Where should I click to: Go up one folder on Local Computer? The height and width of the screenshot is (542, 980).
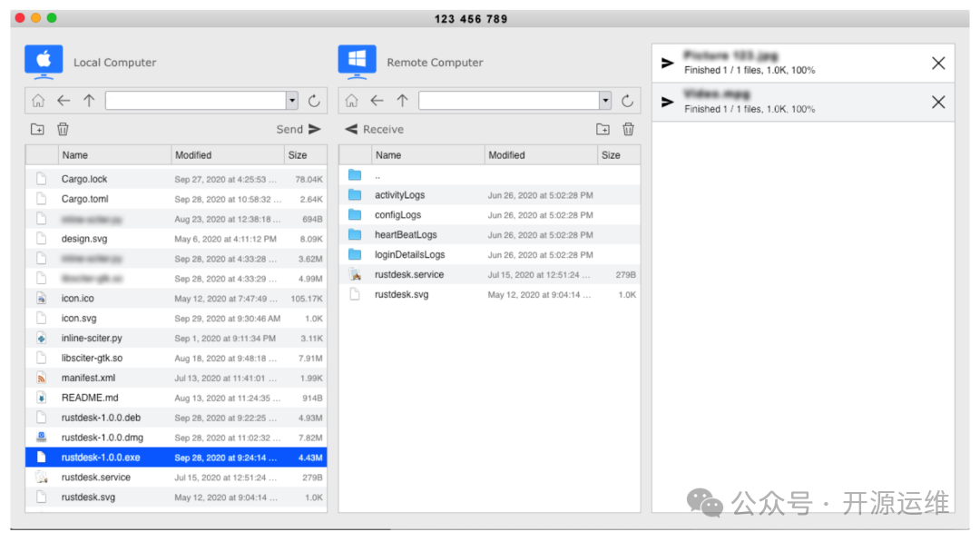(89, 101)
